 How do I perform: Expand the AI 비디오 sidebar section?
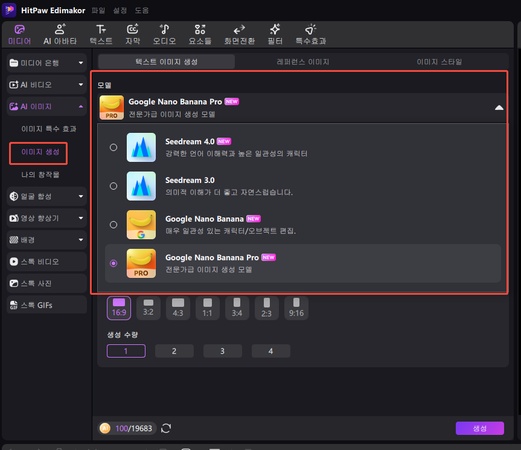point(47,85)
